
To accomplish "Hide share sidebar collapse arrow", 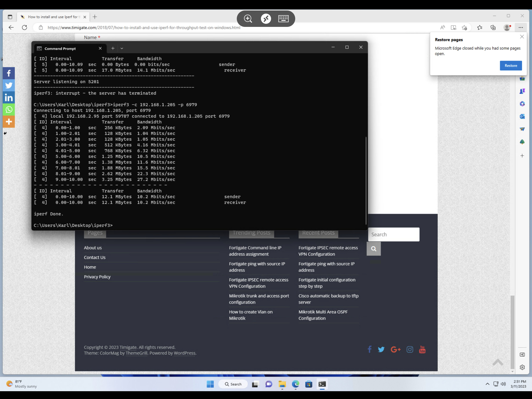I will [5, 133].
